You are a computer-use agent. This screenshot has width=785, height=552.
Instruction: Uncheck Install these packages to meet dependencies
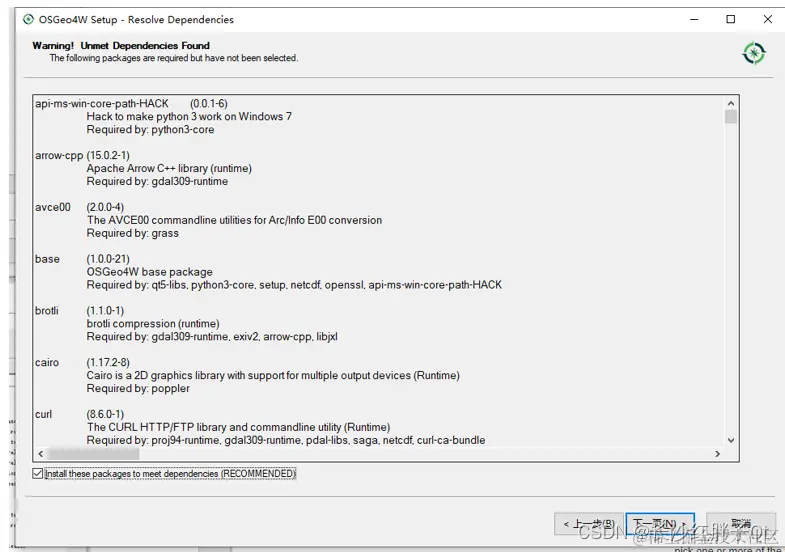(x=38, y=473)
